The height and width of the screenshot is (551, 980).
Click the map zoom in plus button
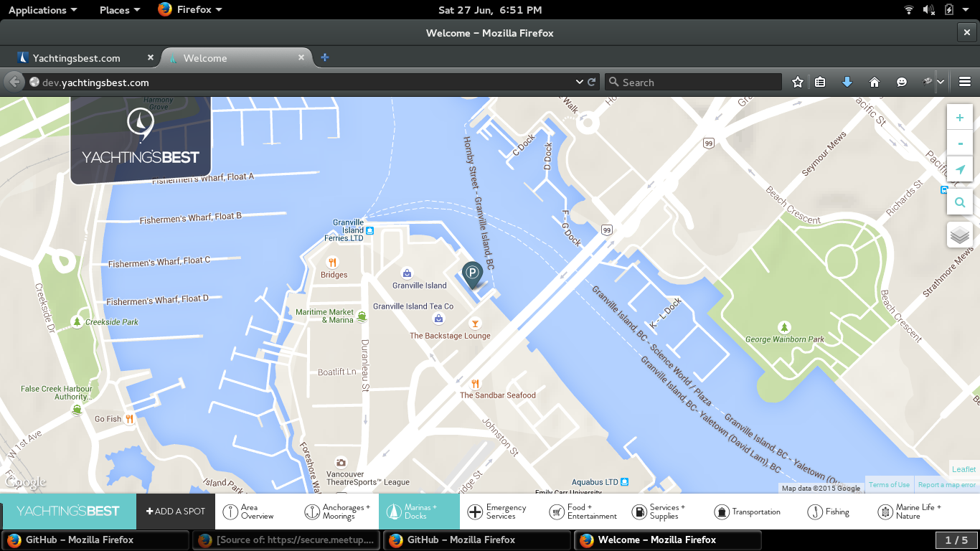[960, 118]
